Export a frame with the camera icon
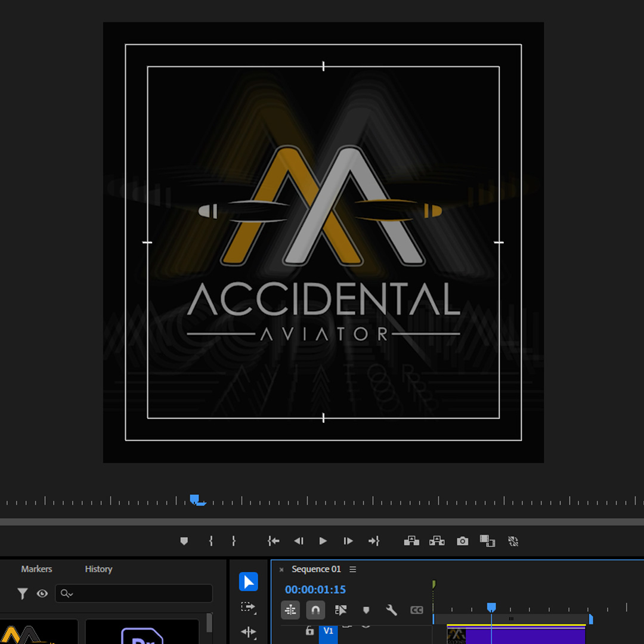This screenshot has width=644, height=644. point(463,541)
